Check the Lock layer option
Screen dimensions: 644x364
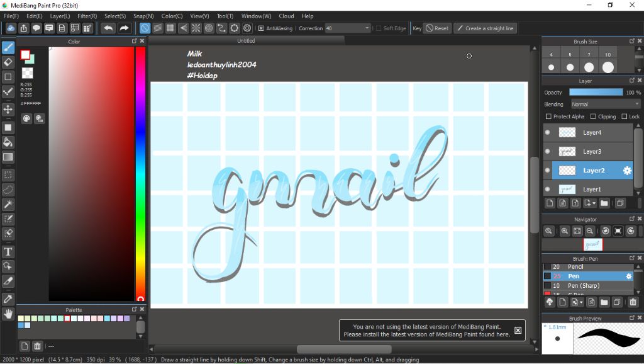pos(625,117)
